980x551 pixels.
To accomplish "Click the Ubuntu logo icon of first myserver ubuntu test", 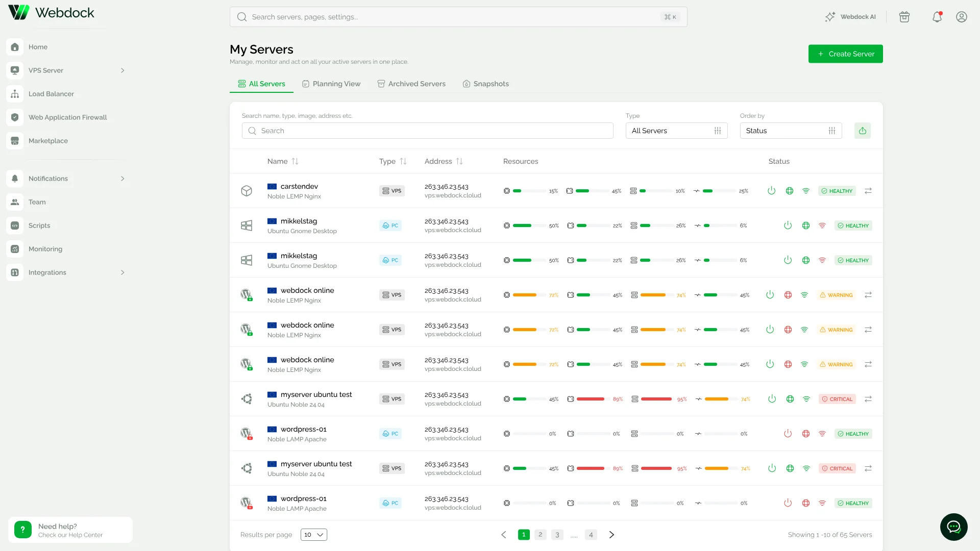I will coord(247,399).
